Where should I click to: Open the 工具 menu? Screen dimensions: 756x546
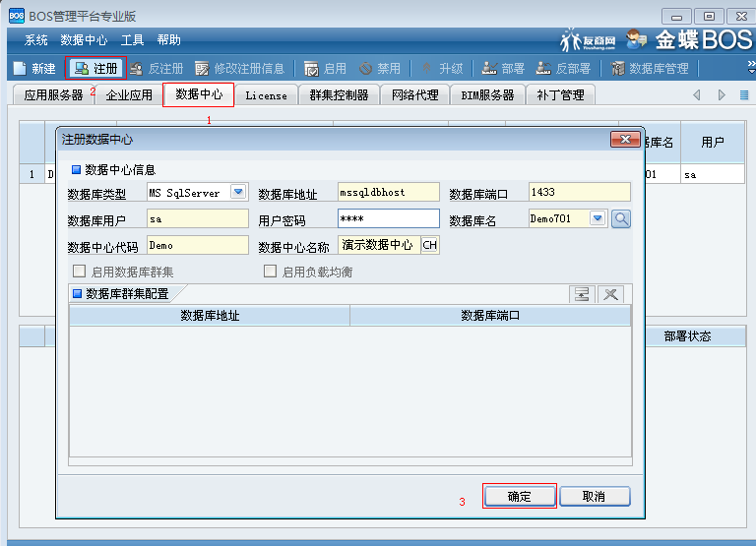click(x=132, y=40)
